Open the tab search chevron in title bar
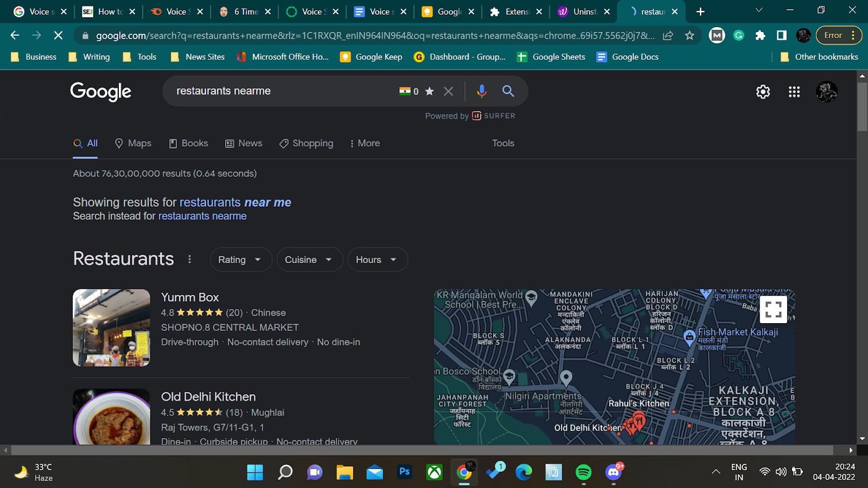 (x=759, y=10)
